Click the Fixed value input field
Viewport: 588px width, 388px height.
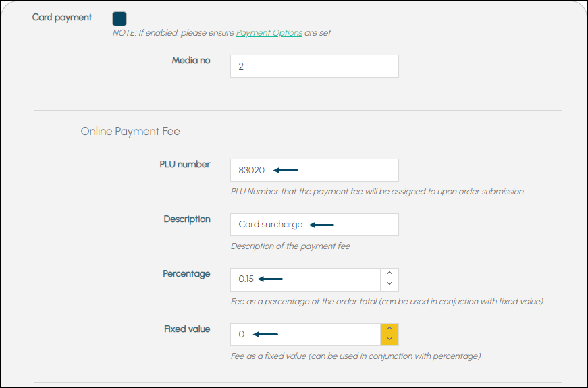[x=305, y=335]
